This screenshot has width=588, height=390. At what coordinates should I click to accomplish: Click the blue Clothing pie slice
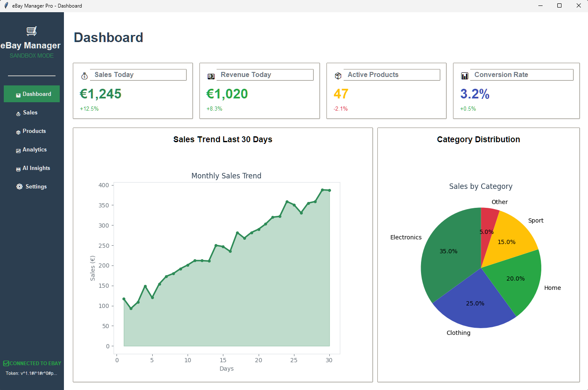(x=473, y=306)
